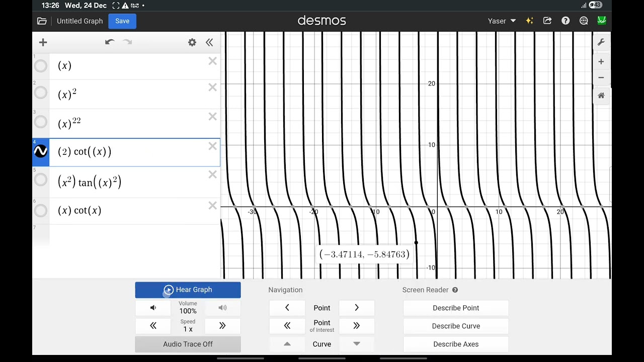Click the Describe Axes button
Image resolution: width=644 pixels, height=362 pixels.
point(456,344)
